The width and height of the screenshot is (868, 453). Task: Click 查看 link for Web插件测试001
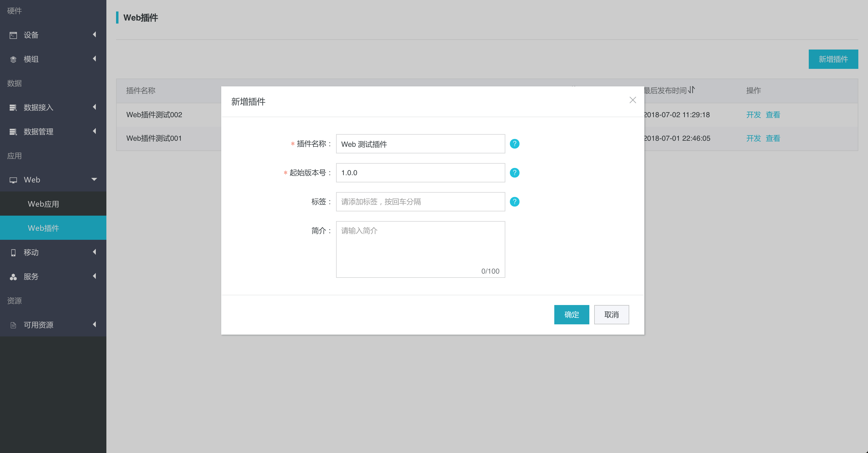(772, 138)
